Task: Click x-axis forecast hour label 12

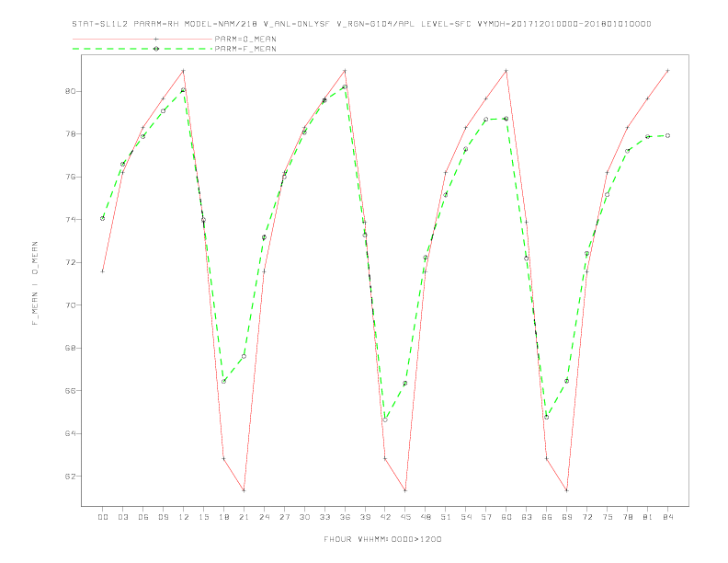Action: point(184,517)
